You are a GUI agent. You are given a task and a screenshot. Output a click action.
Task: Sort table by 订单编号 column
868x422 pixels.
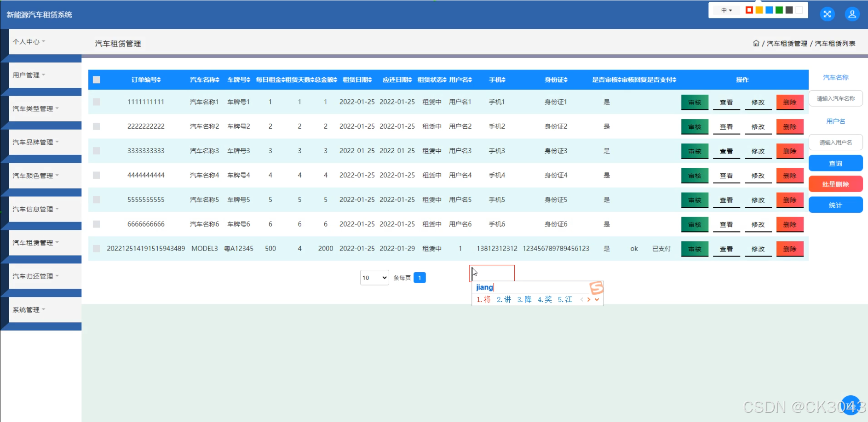(x=146, y=80)
